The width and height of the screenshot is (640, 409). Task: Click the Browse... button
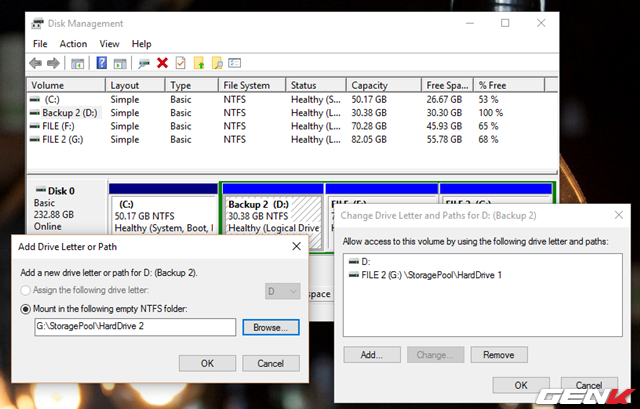(x=270, y=327)
